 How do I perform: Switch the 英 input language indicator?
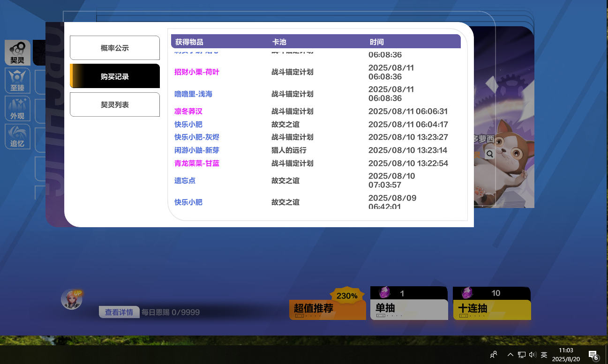click(x=544, y=355)
